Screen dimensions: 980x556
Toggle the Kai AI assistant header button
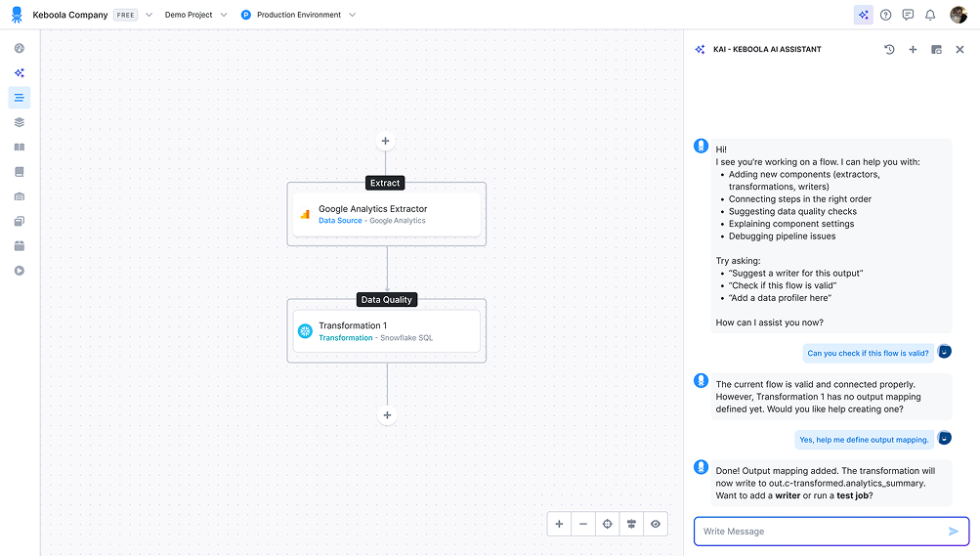point(863,15)
